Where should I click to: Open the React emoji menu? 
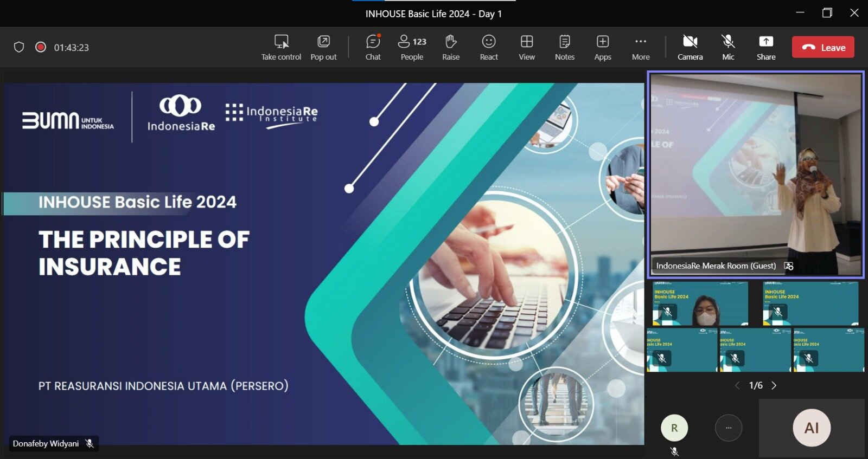489,47
